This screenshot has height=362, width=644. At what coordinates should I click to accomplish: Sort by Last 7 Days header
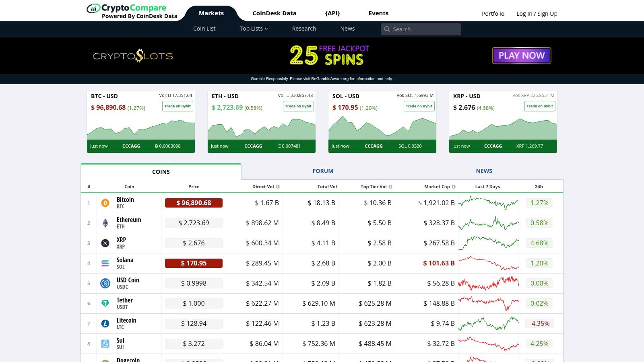click(487, 187)
